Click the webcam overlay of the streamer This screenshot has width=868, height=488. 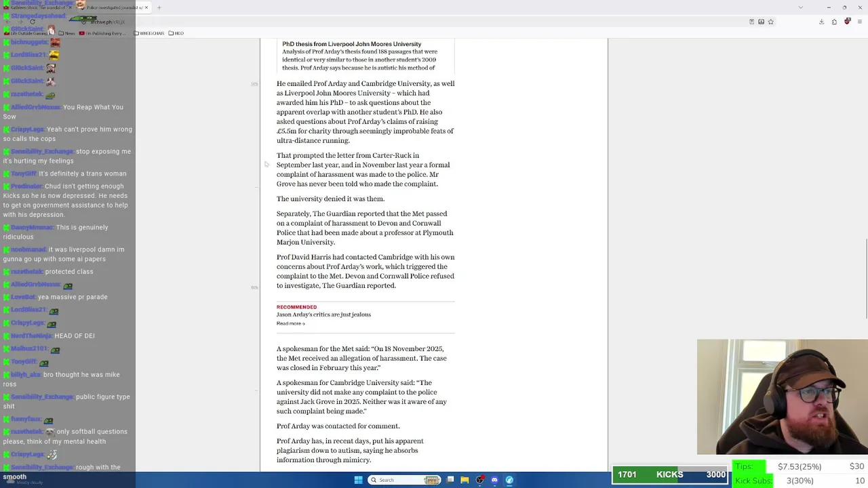point(782,396)
